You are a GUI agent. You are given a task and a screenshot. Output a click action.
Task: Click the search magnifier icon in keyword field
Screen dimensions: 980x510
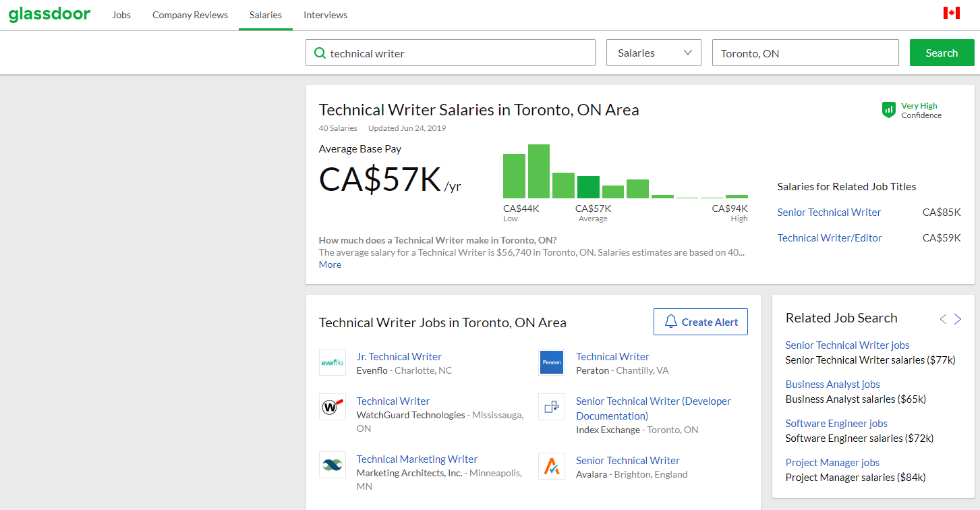[320, 53]
